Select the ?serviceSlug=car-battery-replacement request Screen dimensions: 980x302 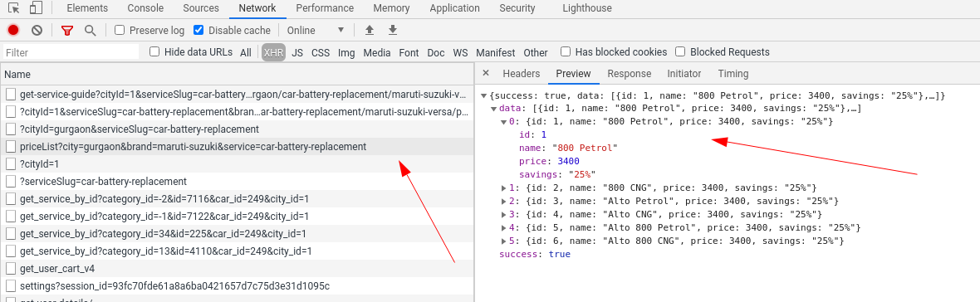[237, 182]
